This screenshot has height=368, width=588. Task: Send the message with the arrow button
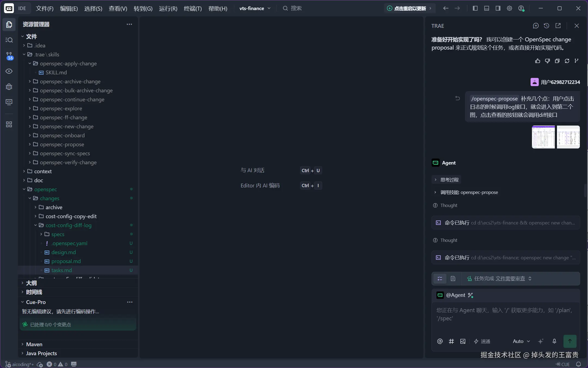[570, 341]
